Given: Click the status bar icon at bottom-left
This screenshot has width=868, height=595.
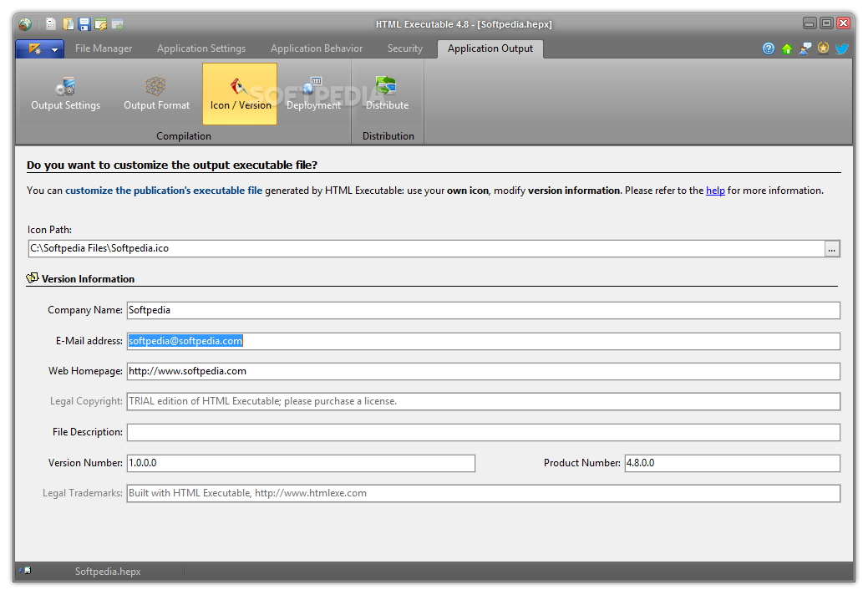Looking at the screenshot, I should coord(25,571).
